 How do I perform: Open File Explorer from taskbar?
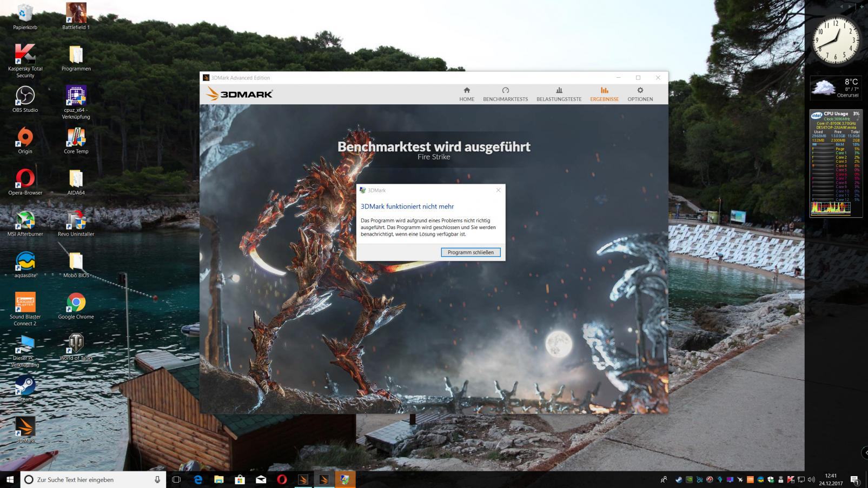click(x=219, y=479)
